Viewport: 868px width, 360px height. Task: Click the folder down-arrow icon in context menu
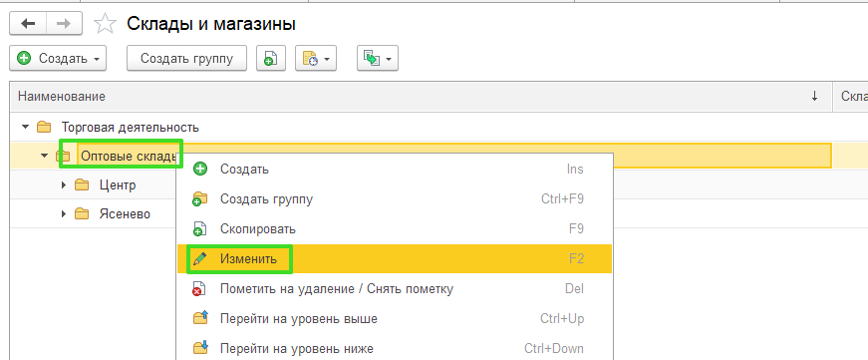[x=200, y=348]
